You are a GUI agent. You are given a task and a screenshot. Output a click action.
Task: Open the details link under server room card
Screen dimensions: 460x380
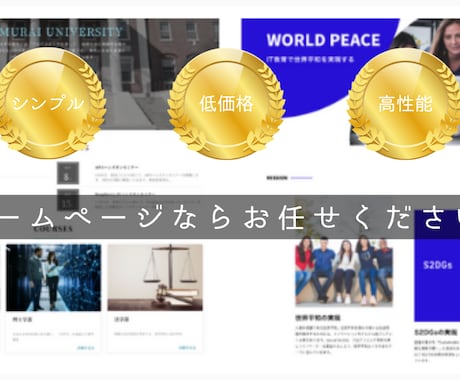pyautogui.click(x=86, y=348)
